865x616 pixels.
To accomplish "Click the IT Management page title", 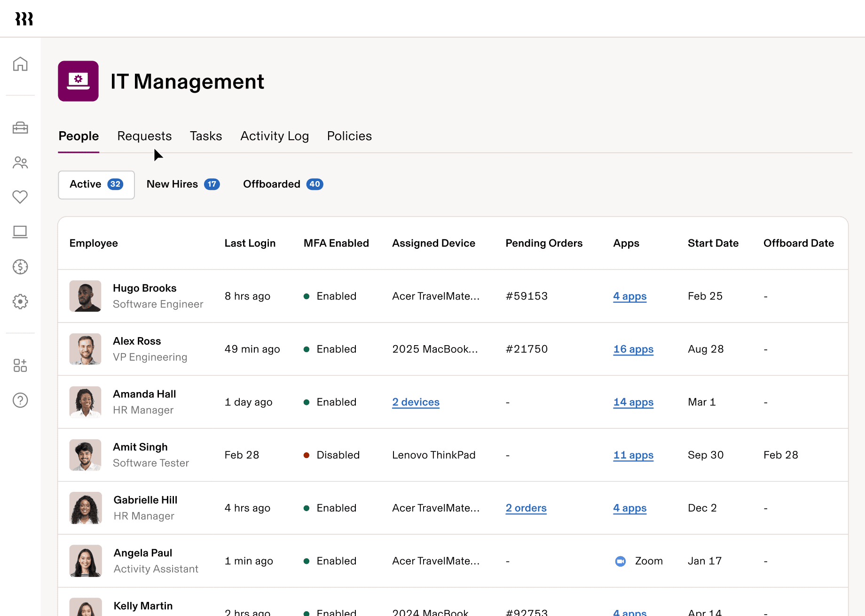I will tap(187, 81).
